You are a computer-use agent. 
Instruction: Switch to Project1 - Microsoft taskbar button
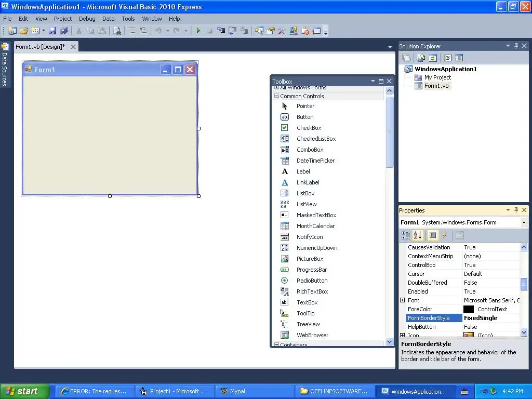(175, 391)
